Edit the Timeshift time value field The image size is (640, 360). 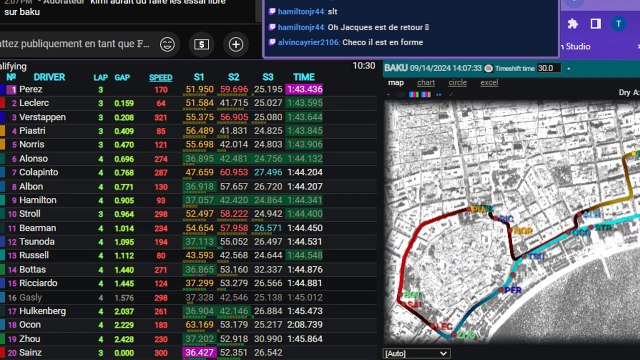(549, 68)
